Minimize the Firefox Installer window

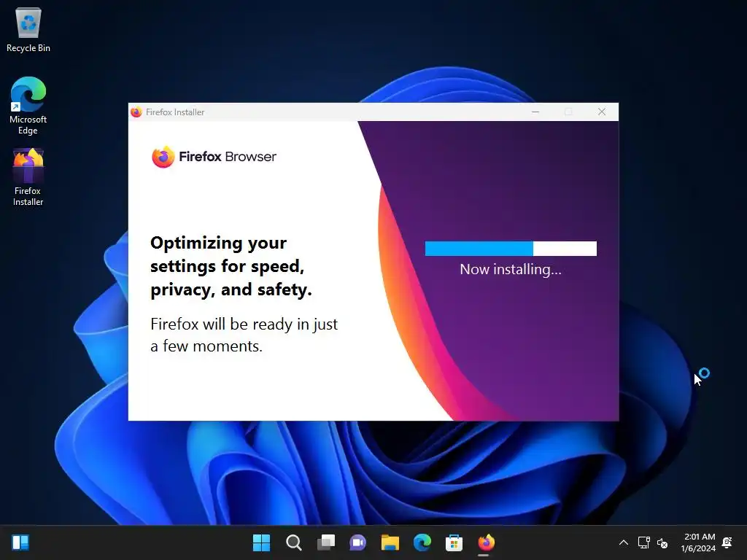pyautogui.click(x=535, y=112)
